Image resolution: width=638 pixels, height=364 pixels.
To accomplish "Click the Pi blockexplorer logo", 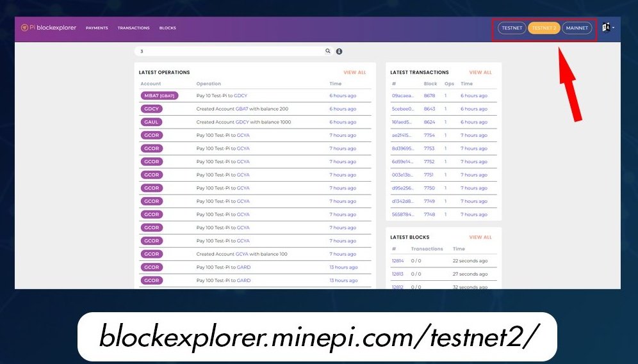I will pos(49,28).
